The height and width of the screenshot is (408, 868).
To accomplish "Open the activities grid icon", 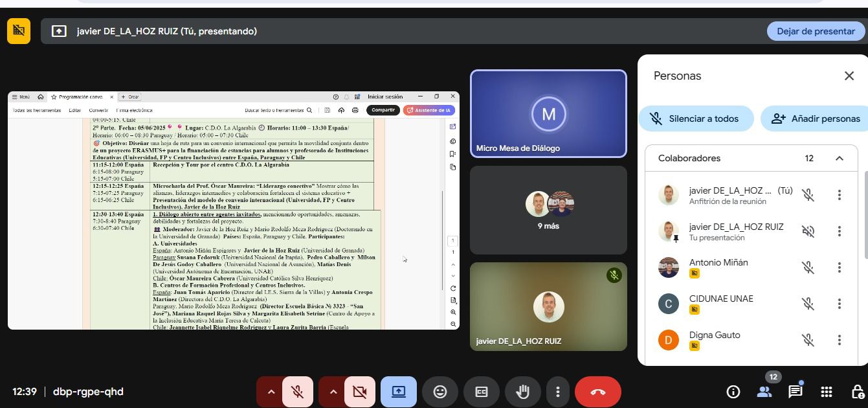I will 827,392.
